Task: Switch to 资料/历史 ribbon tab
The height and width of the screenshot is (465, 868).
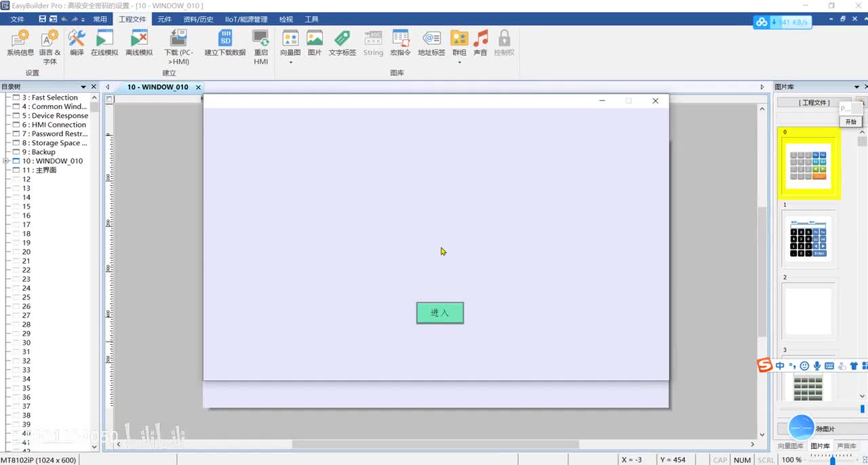Action: click(198, 20)
